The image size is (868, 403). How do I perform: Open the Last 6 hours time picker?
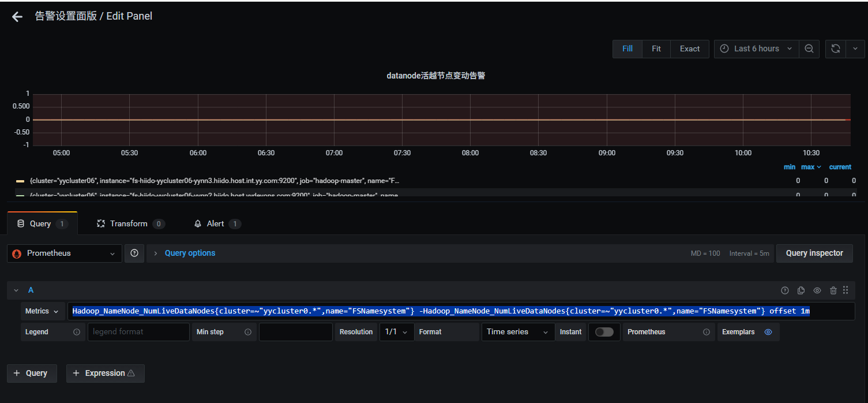pyautogui.click(x=756, y=49)
